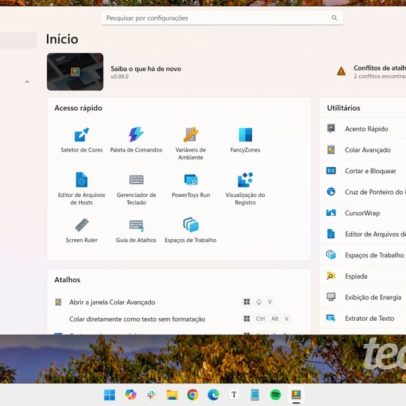406x406 pixels.
Task: Open Guia de Atalhos
Action: [136, 230]
